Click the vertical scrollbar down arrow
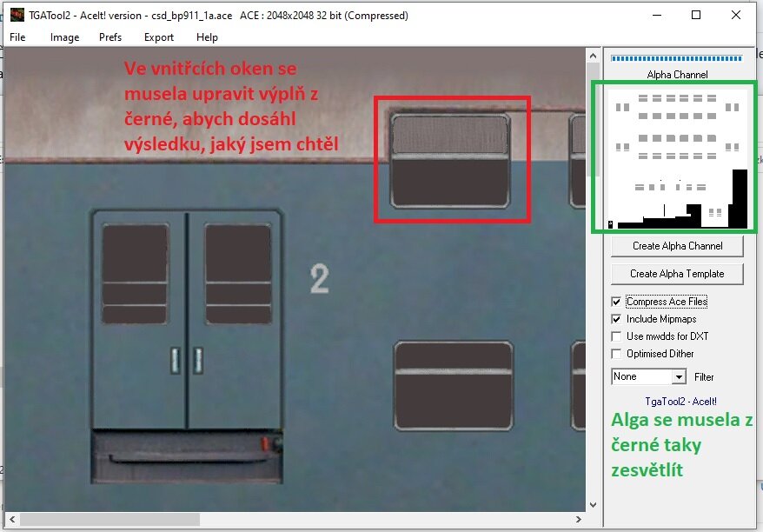Viewport: 763px width, 532px height. [x=594, y=505]
